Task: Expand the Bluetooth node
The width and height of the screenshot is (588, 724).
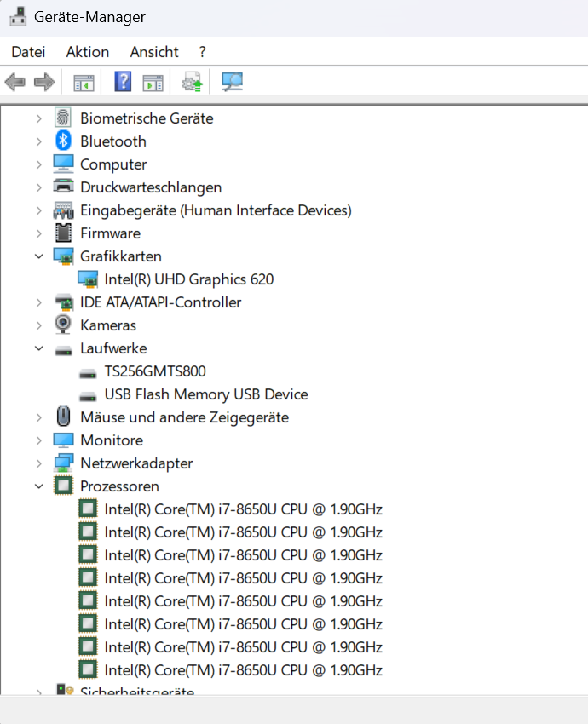Action: pos(39,141)
